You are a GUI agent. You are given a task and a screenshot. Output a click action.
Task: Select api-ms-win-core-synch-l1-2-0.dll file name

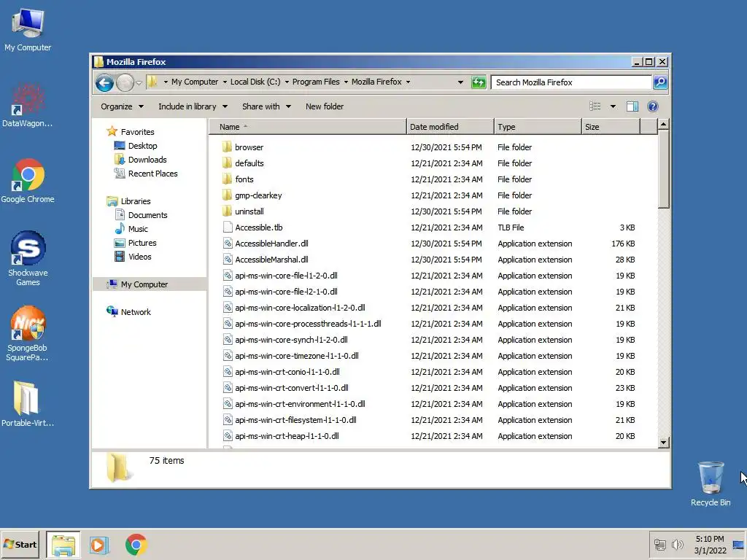[291, 340]
